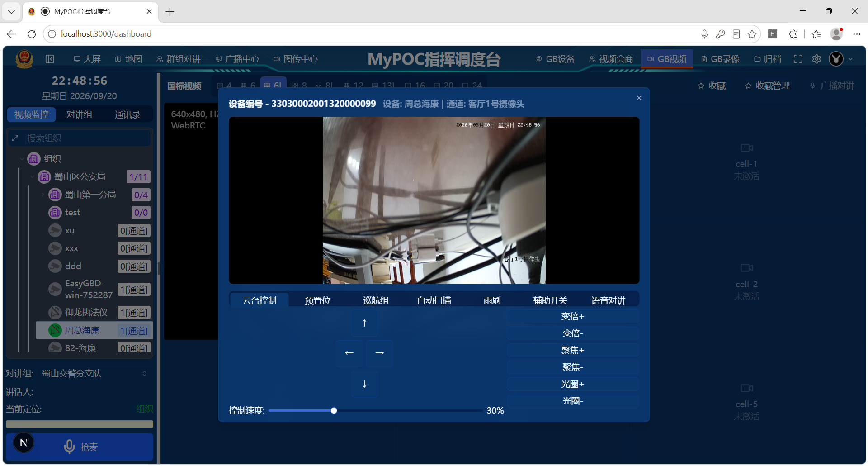The width and height of the screenshot is (868, 466).
Task: Select the test organization row
Action: click(94, 213)
